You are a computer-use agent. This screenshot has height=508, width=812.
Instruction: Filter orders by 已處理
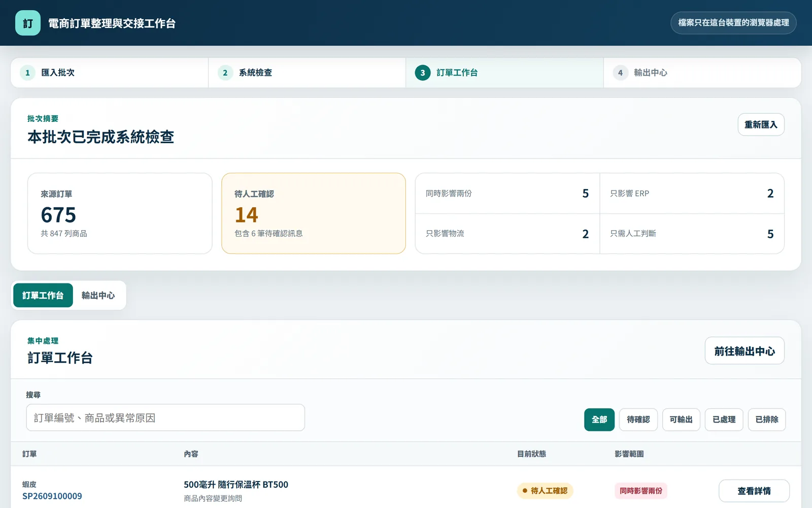coord(724,420)
